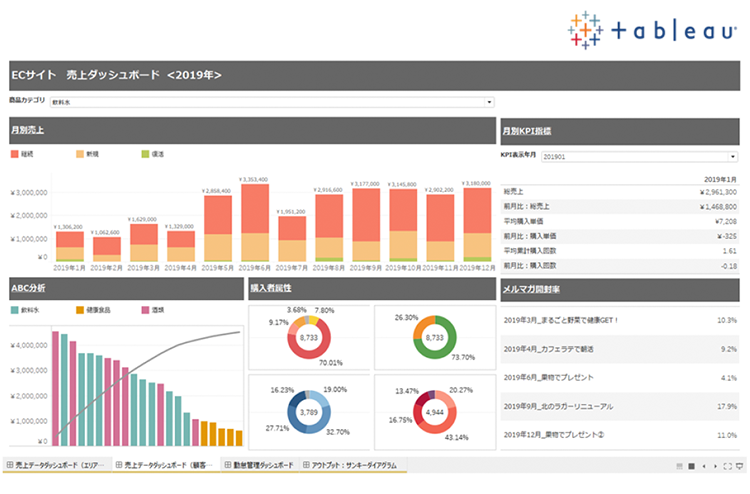This screenshot has width=750, height=494.
Task: Click the 健康食品 legend swatch in ABC分析
Action: tap(79, 310)
